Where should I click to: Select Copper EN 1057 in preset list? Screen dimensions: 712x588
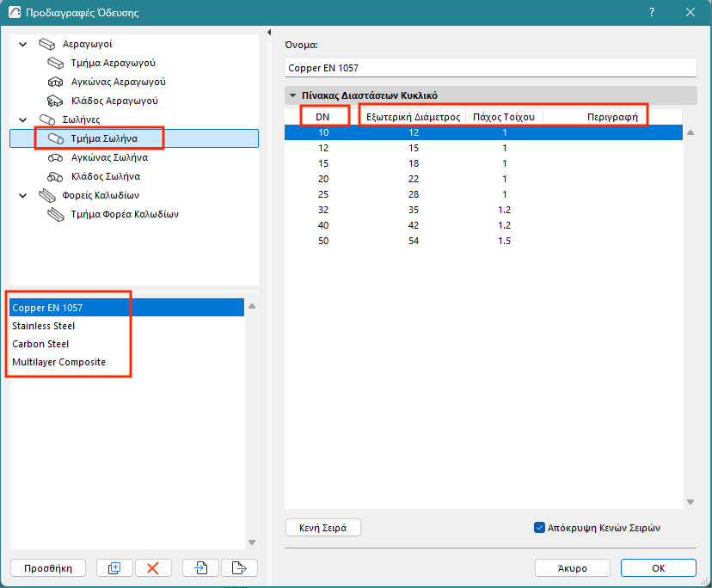(x=126, y=308)
